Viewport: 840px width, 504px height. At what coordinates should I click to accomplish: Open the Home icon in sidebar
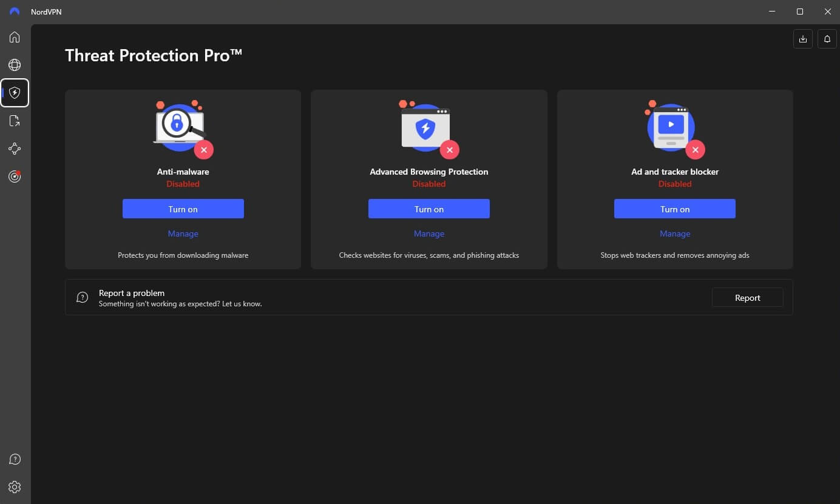[15, 37]
